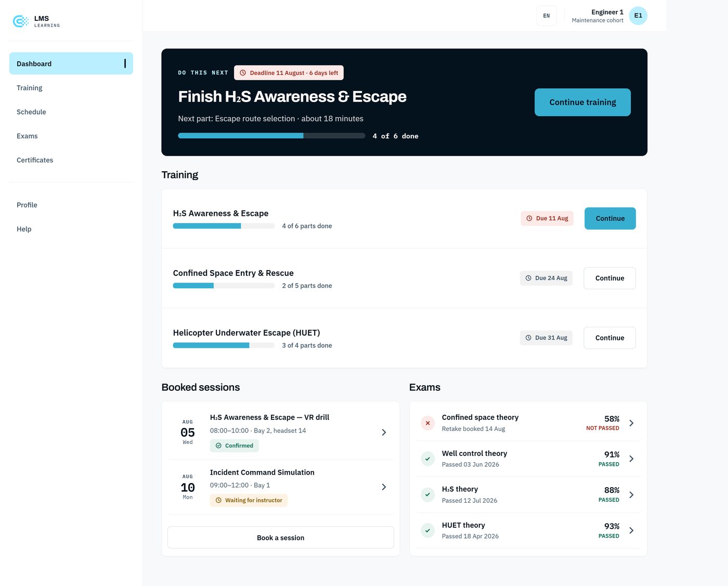The width and height of the screenshot is (728, 586).
Task: Open Certificates in sidebar
Action: (71, 160)
